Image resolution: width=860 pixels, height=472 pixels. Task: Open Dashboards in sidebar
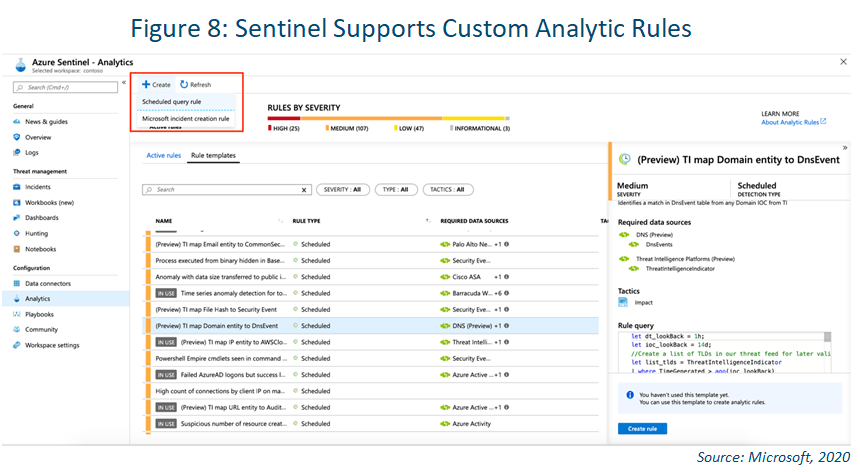pyautogui.click(x=42, y=218)
